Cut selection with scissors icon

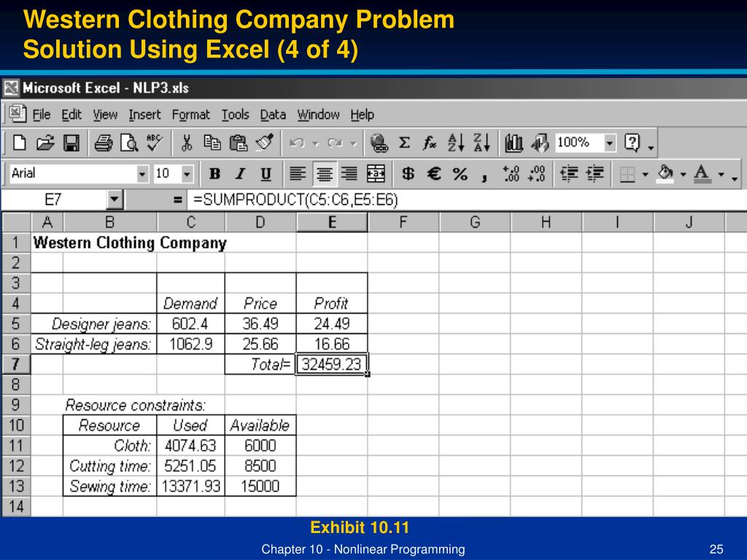pos(187,142)
